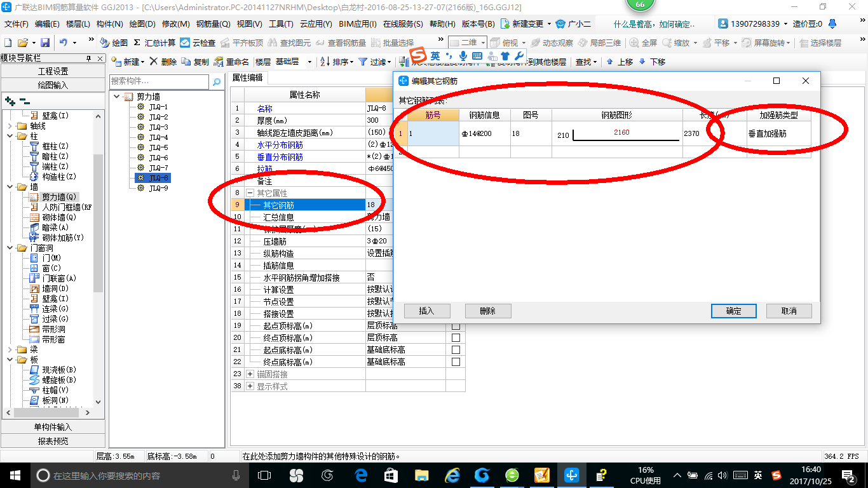Select the 属性编辑 tab
The image size is (868, 488).
(248, 78)
